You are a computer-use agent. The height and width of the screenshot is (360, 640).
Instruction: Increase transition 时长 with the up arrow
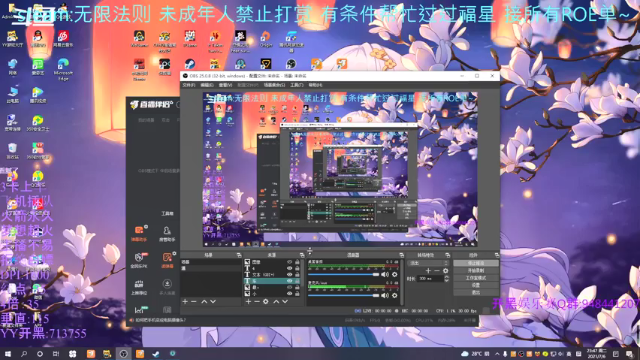coord(447,277)
